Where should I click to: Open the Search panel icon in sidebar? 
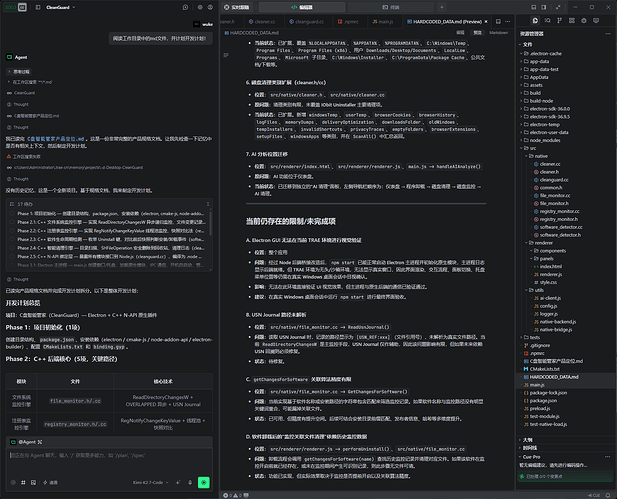pos(547,20)
